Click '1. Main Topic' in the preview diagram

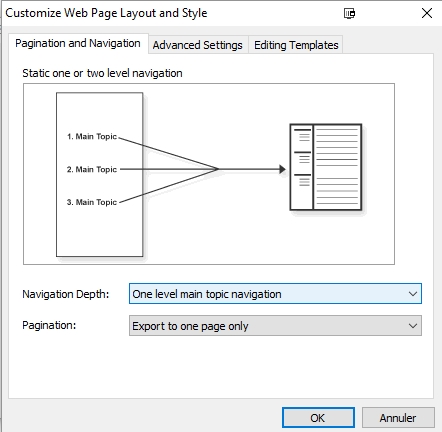(92, 136)
